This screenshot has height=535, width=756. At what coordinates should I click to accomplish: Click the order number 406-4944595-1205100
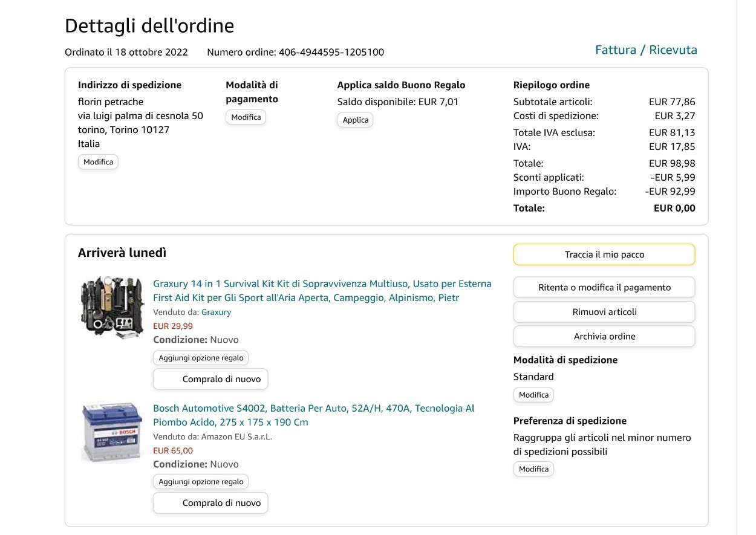click(331, 52)
